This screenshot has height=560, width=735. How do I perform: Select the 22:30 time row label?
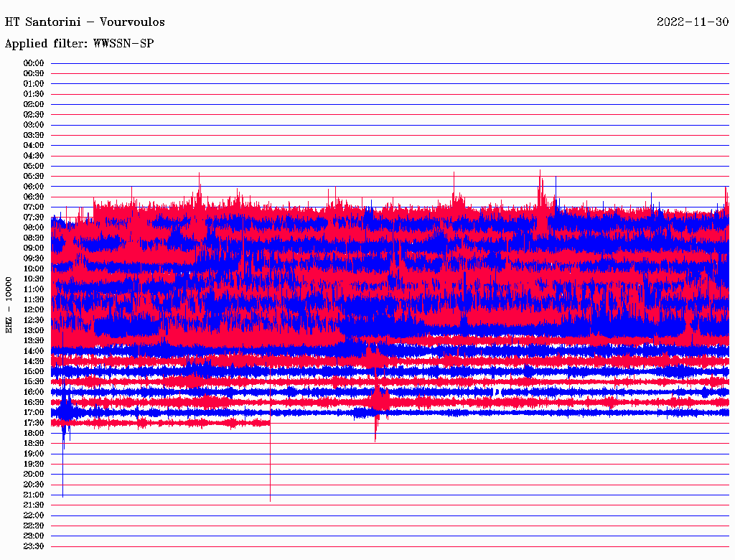pos(34,526)
